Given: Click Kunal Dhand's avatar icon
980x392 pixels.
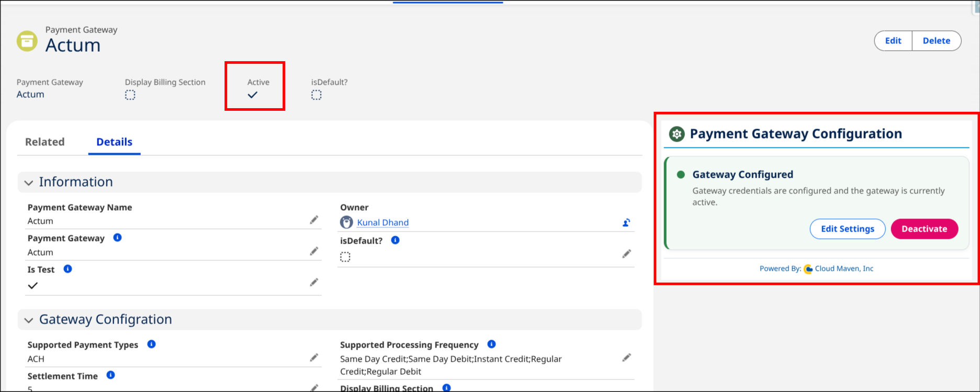Looking at the screenshot, I should pos(346,222).
